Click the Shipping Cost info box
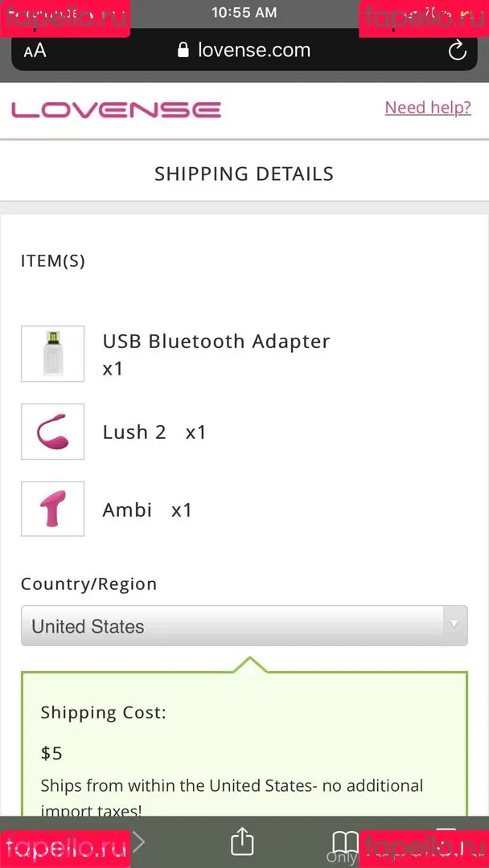The image size is (489, 868). click(244, 743)
